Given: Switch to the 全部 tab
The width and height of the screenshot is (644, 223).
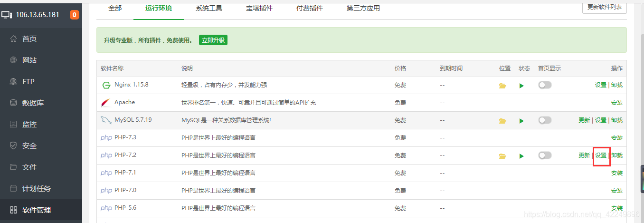Looking at the screenshot, I should pos(115,9).
